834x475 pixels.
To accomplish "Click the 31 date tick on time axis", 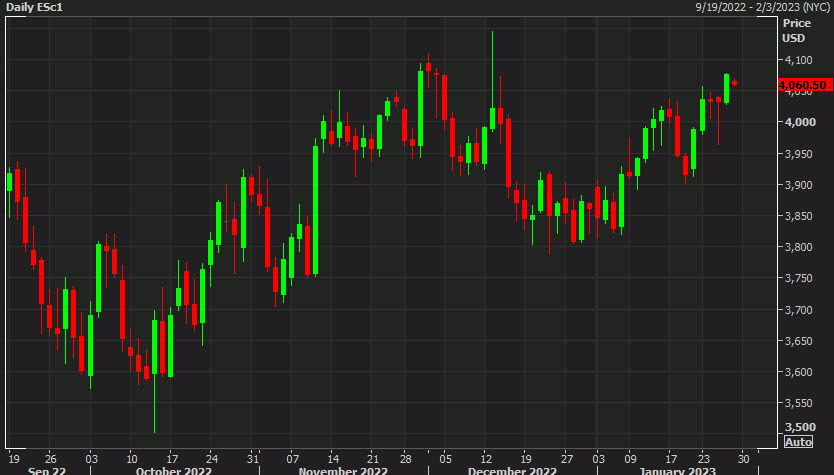I will [254, 452].
